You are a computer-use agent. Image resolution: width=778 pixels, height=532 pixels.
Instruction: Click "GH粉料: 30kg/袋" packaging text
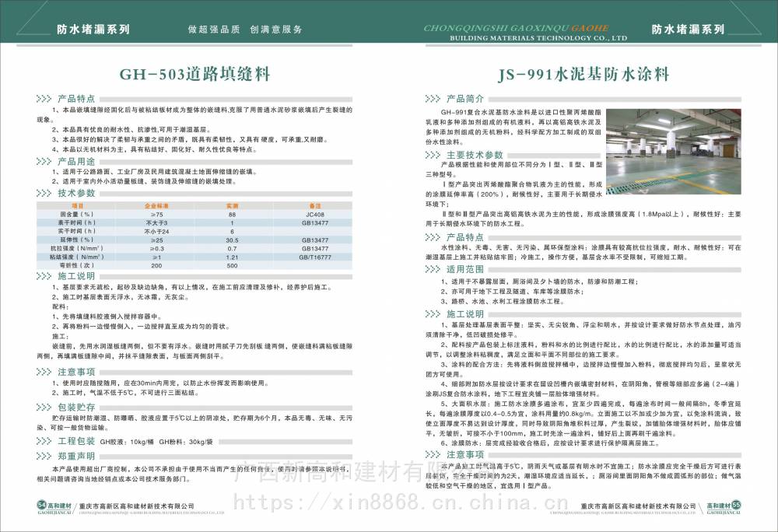186,442
